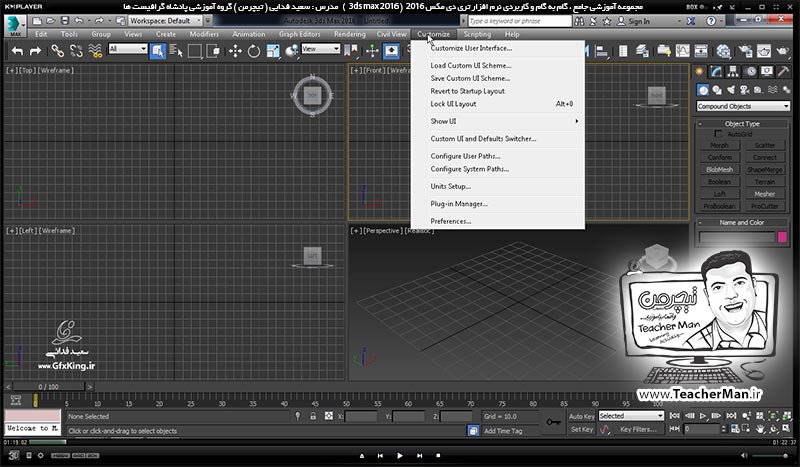
Task: Choose the Select and Move tool
Action: 235,51
